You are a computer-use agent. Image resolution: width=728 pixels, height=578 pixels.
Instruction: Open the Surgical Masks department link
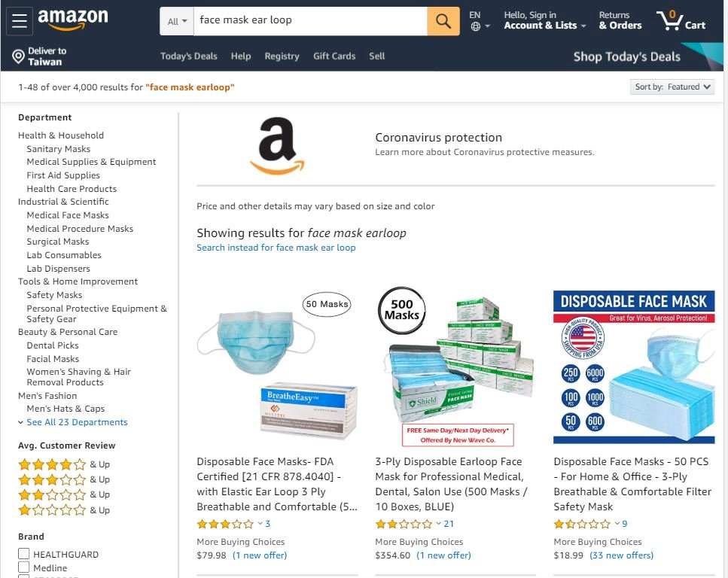pyautogui.click(x=57, y=242)
